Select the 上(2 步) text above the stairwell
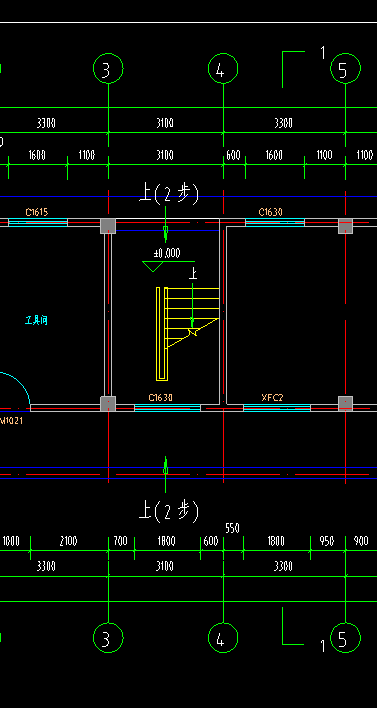Screen dimensions: 377x708 pyautogui.click(x=168, y=195)
